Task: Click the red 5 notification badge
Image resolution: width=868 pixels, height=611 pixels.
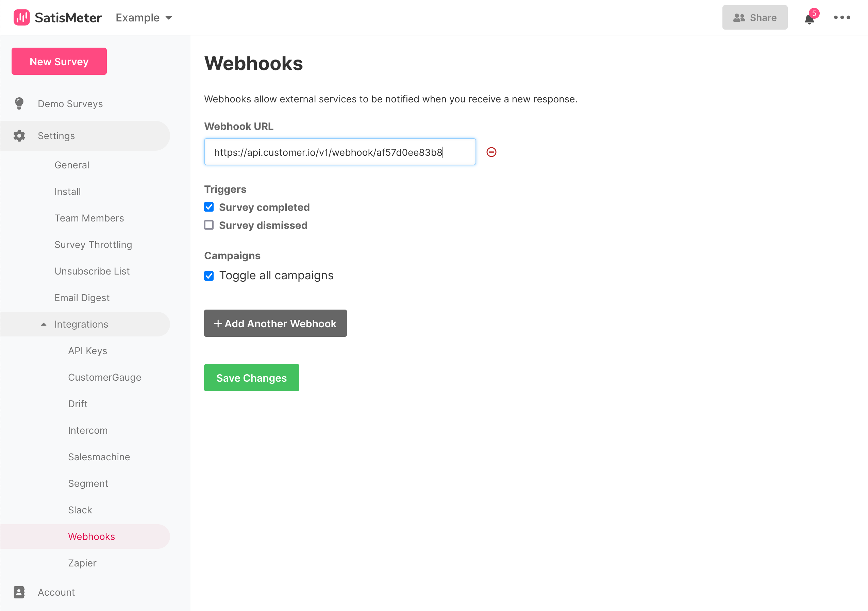Action: pos(814,13)
